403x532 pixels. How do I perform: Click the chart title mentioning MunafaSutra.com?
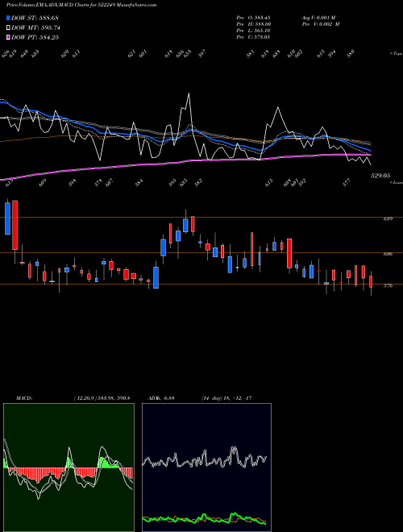(81, 5)
